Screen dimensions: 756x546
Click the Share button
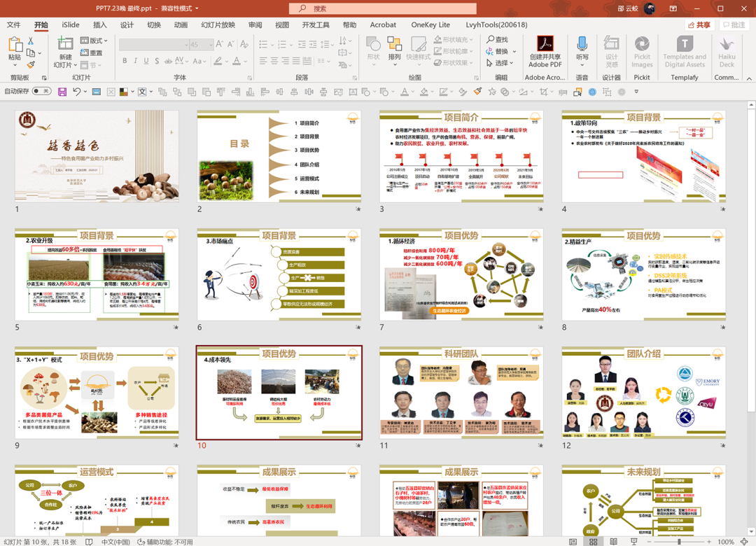click(x=699, y=24)
